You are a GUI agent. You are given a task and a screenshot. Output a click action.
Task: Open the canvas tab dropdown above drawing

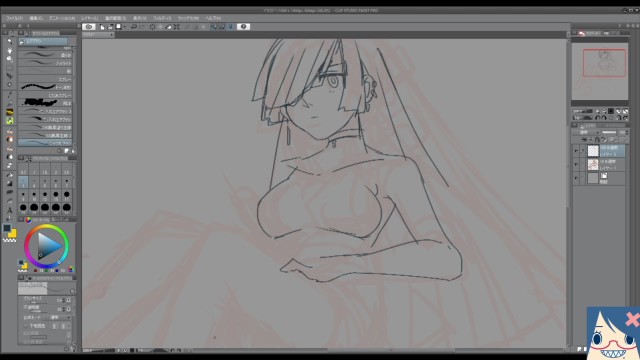tap(98, 35)
